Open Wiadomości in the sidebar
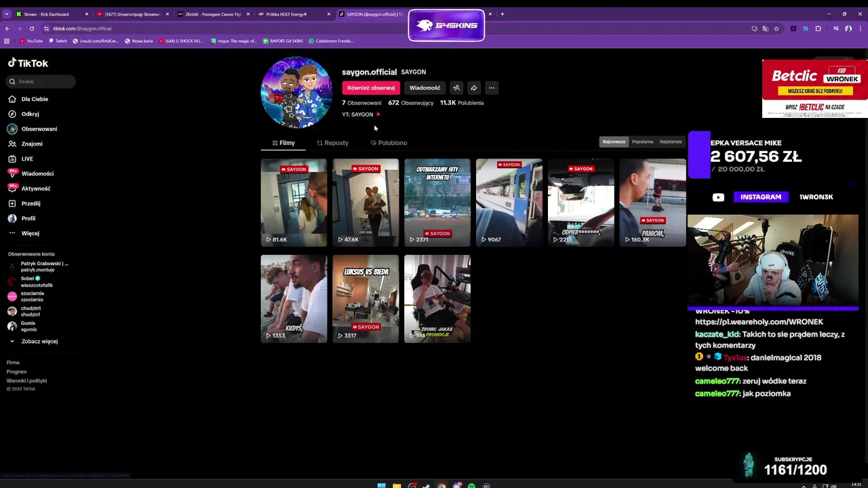The image size is (868, 488). 31,174
